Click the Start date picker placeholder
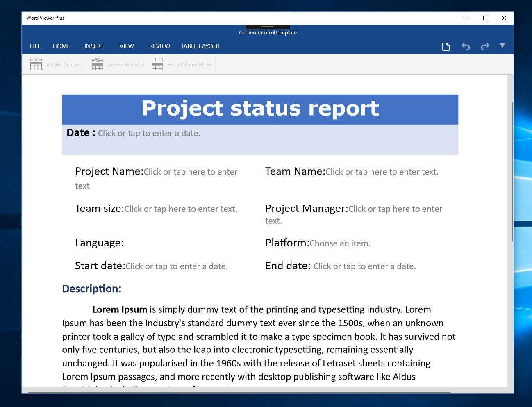This screenshot has height=407, width=532. click(177, 266)
